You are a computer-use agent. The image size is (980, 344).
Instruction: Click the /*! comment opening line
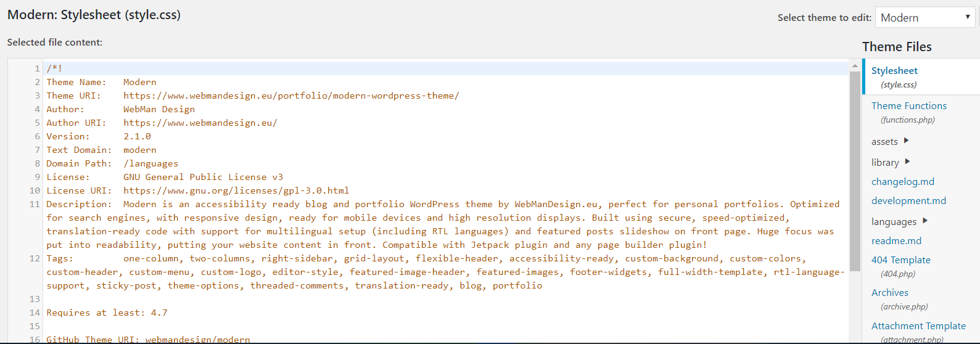click(54, 68)
